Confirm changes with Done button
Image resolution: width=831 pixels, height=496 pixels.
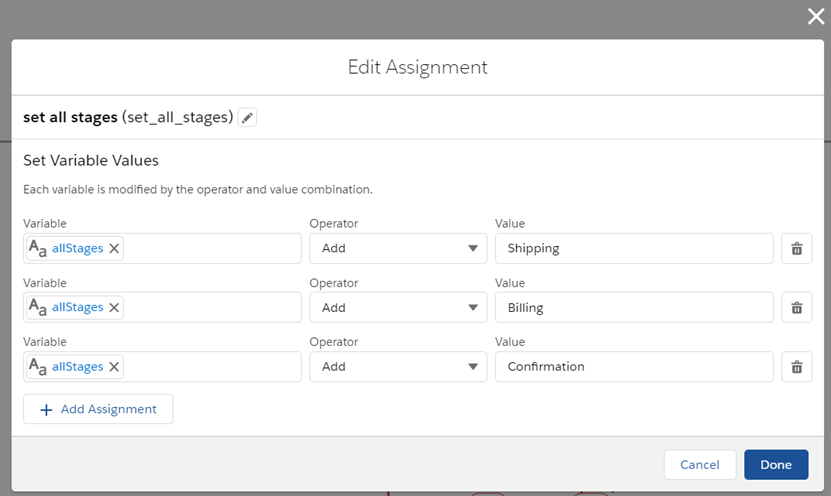[x=776, y=465]
